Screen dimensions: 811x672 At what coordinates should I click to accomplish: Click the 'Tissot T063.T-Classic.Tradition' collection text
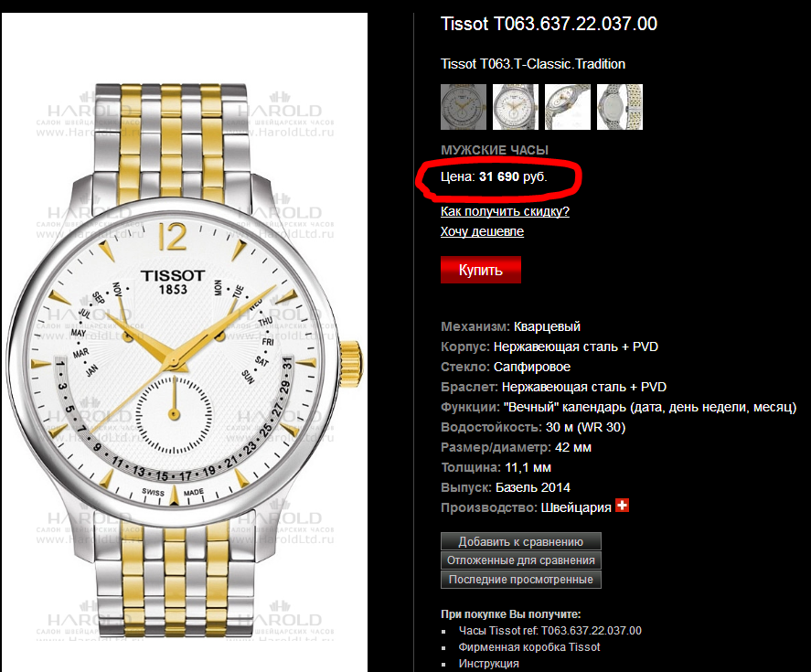pos(533,64)
